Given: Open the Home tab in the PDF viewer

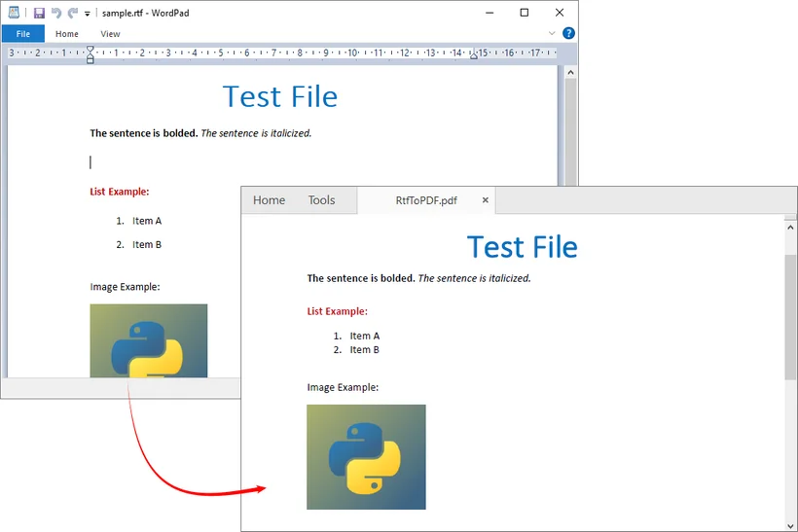Looking at the screenshot, I should pos(270,200).
